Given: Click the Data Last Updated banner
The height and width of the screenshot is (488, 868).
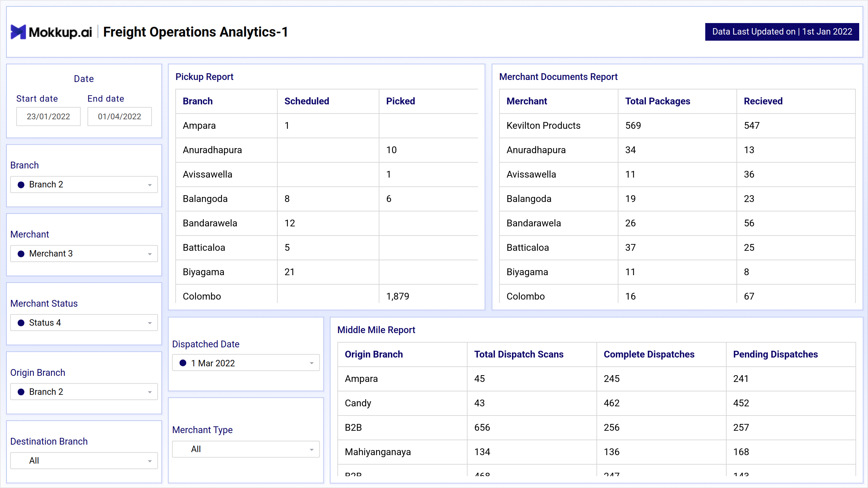Looking at the screenshot, I should click(782, 32).
